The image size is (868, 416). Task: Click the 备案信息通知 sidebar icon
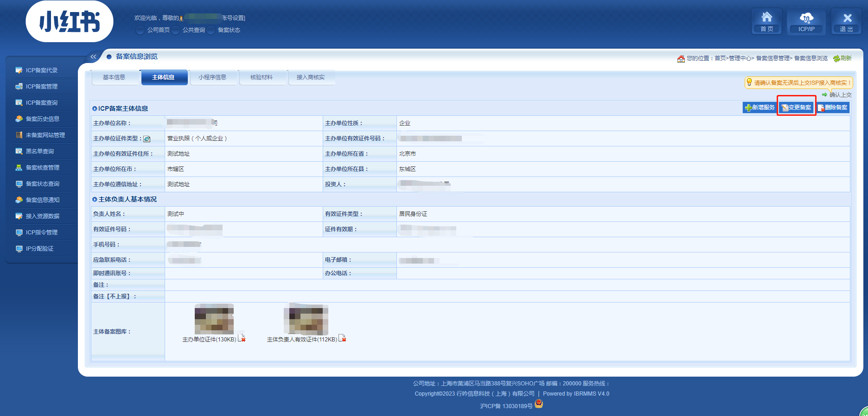(x=19, y=200)
